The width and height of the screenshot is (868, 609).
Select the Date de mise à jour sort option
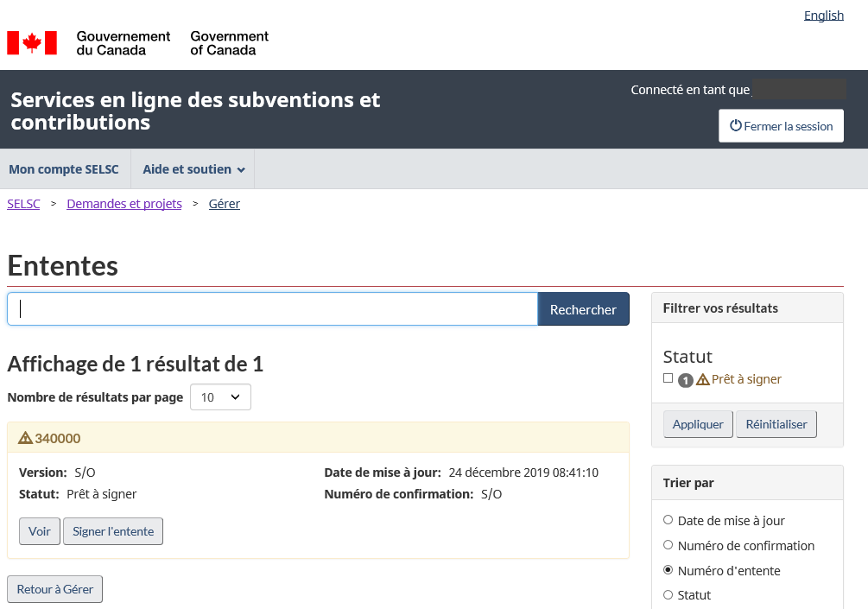click(668, 520)
